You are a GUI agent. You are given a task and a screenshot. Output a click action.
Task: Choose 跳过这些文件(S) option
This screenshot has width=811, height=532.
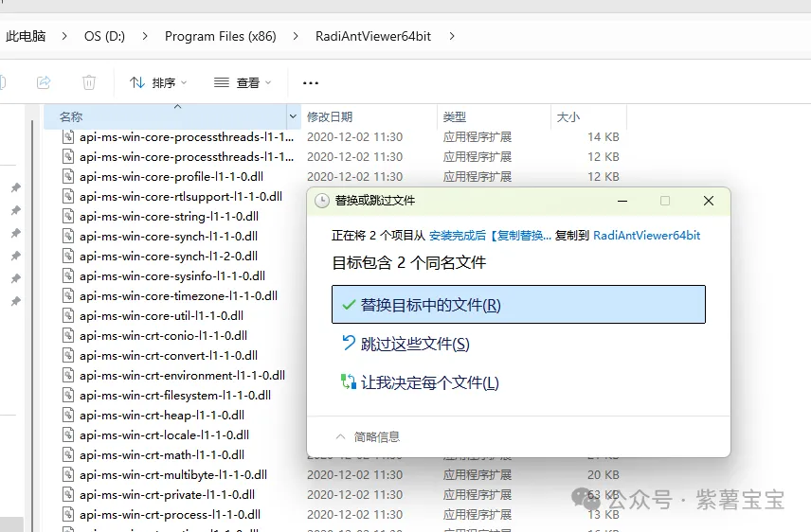pyautogui.click(x=415, y=344)
